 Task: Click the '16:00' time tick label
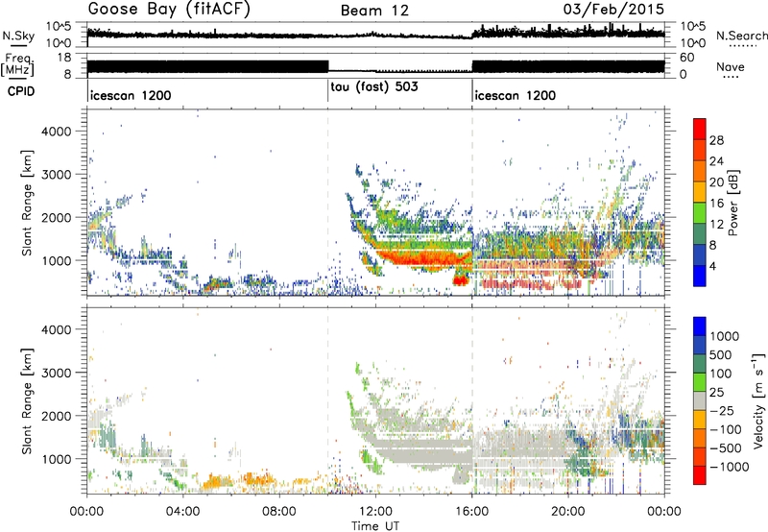point(472,512)
